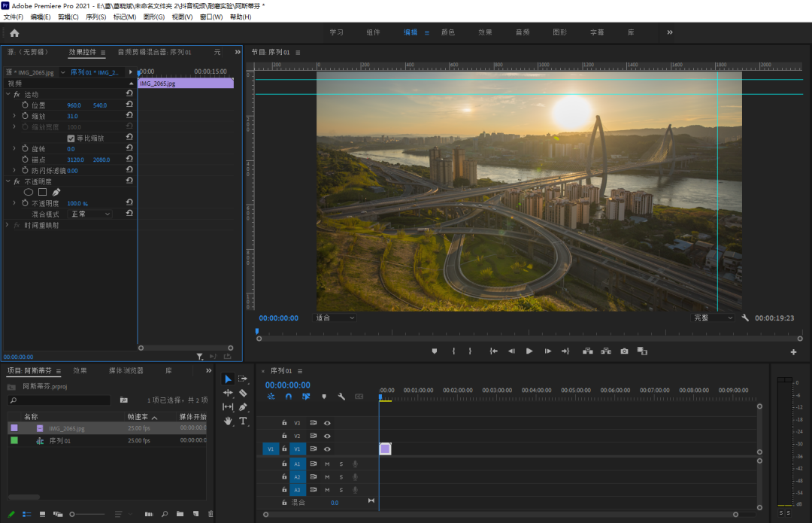812x523 pixels.
Task: Switch to the 颜色 workspace tab
Action: click(x=447, y=32)
